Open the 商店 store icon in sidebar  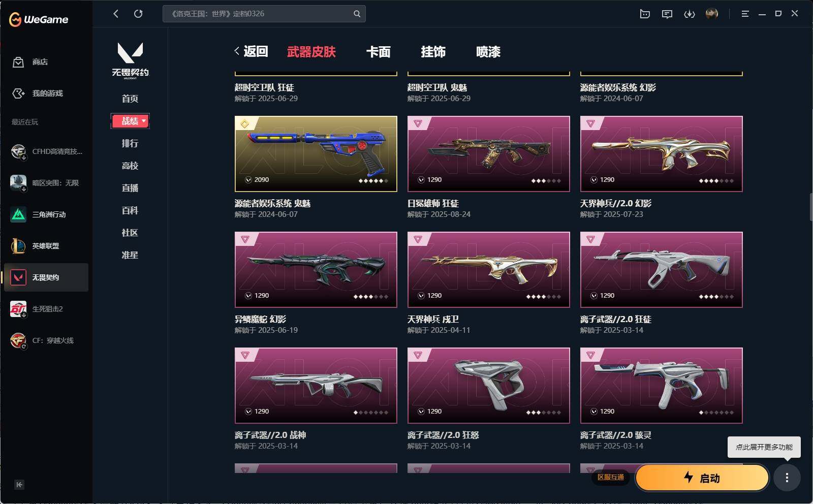18,62
